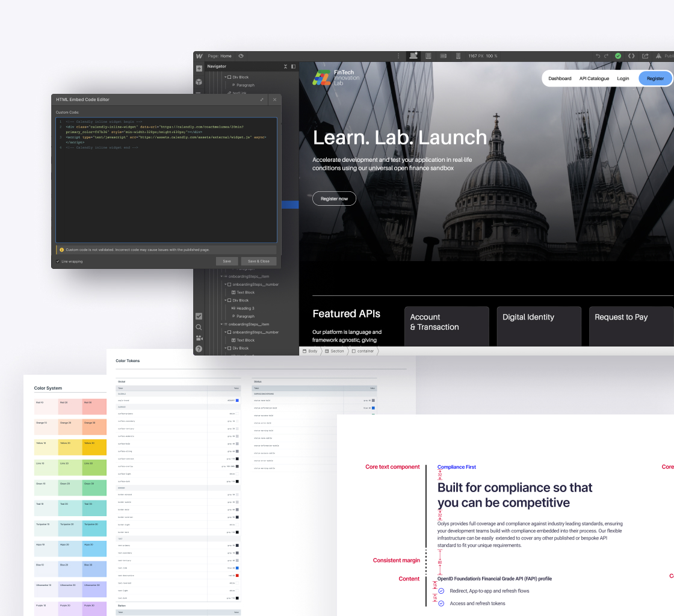674x616 pixels.
Task: Switch to the mobile landscape breakpoint icon
Action: [443, 56]
